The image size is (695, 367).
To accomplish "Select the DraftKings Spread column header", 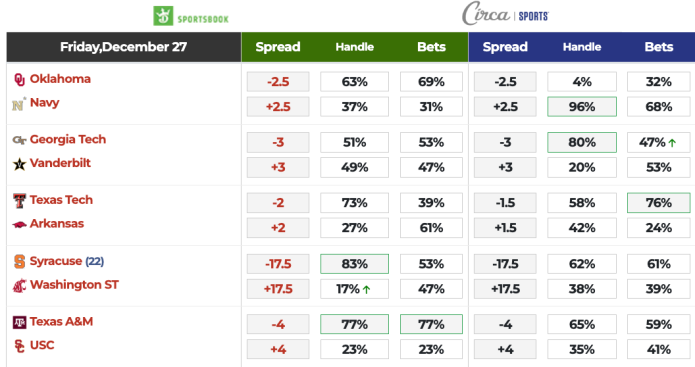I will [278, 47].
